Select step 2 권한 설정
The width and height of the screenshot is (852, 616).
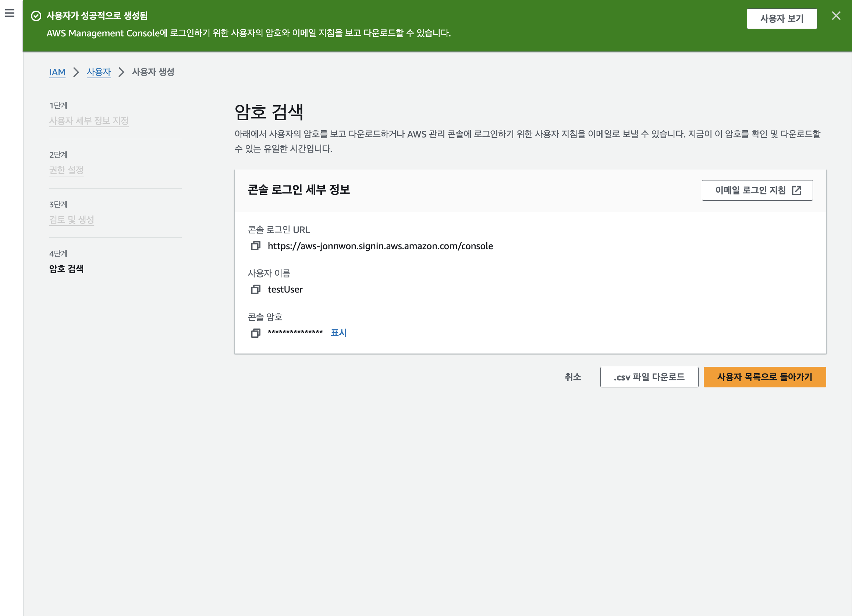66,170
